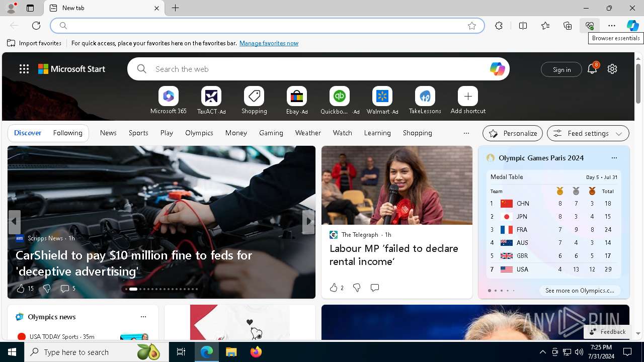Open the Sports category
This screenshot has width=644, height=362.
pos(138,133)
